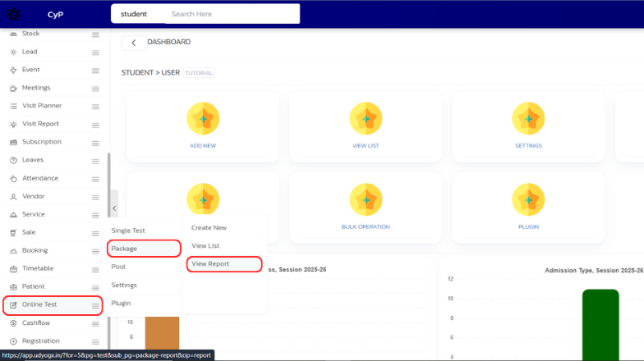Screen dimensions: 644x361
Task: Expand the Stock hamburger menu
Action: (95, 34)
